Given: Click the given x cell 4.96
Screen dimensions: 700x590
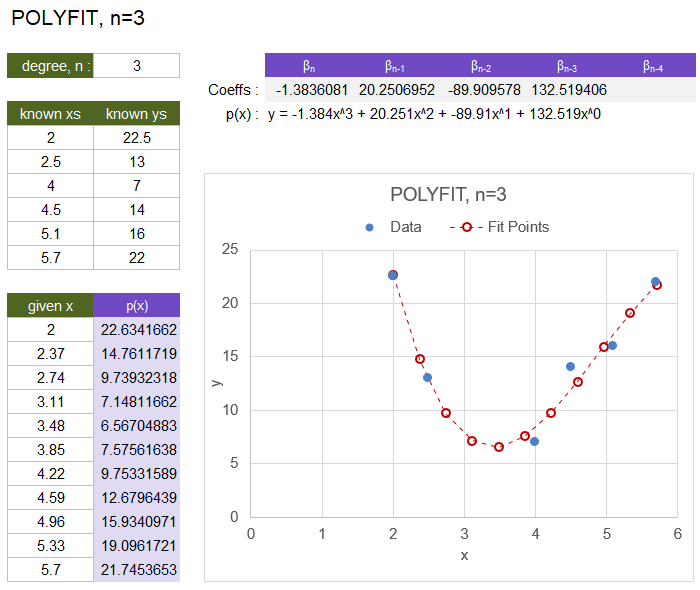Looking at the screenshot, I should 50,522.
